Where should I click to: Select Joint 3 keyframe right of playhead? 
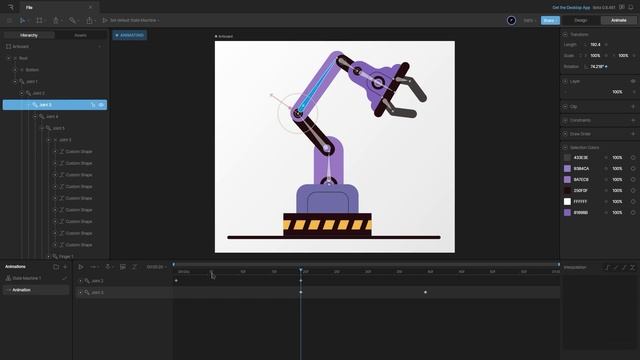425,292
